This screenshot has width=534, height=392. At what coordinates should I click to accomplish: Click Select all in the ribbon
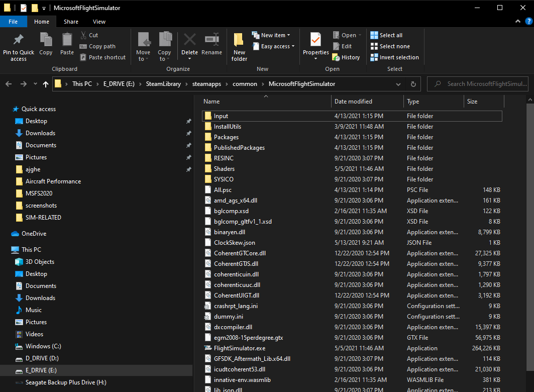[386, 35]
